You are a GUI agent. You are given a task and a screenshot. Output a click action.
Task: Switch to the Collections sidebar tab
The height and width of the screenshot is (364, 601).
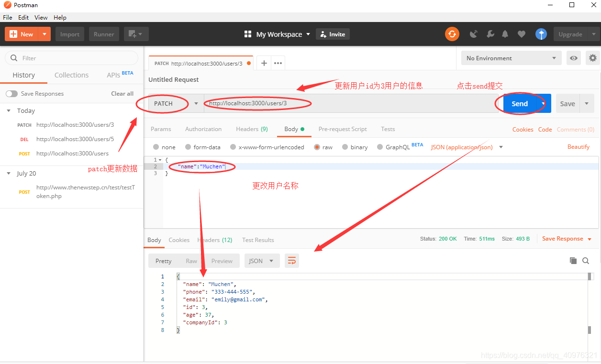pyautogui.click(x=71, y=75)
